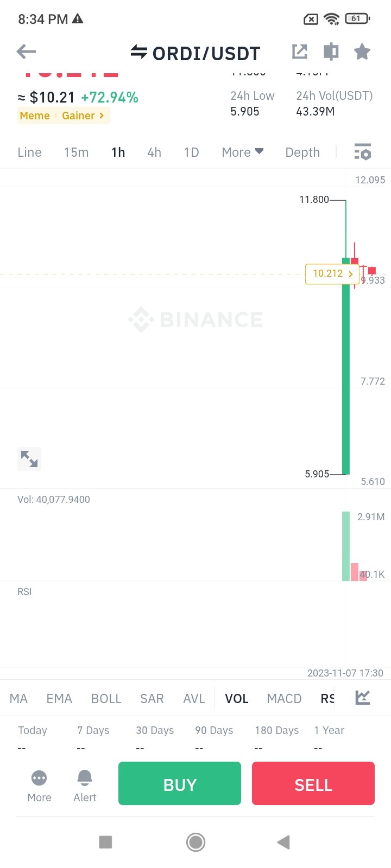The height and width of the screenshot is (868, 391).
Task: Tap the green BUY button
Action: pos(180,783)
